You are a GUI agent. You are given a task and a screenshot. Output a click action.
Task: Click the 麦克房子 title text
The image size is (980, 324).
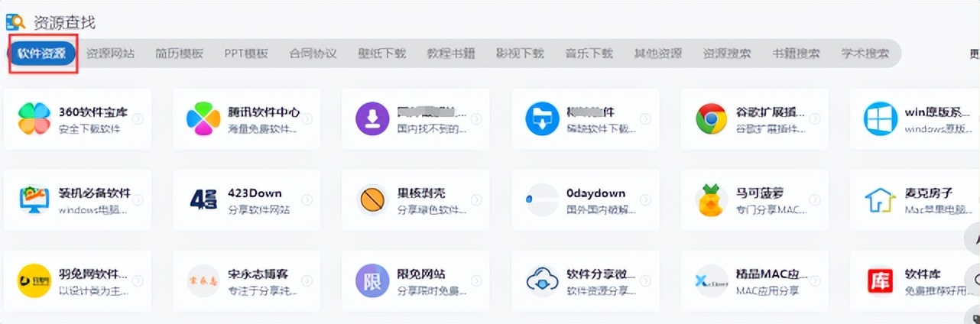coord(930,193)
